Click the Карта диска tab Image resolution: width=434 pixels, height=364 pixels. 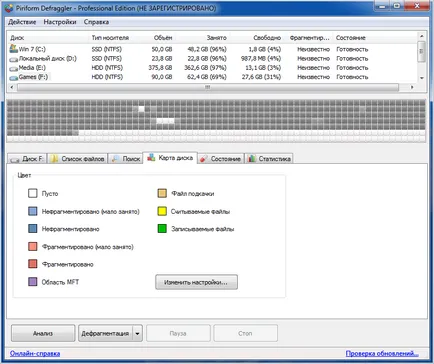pos(170,158)
